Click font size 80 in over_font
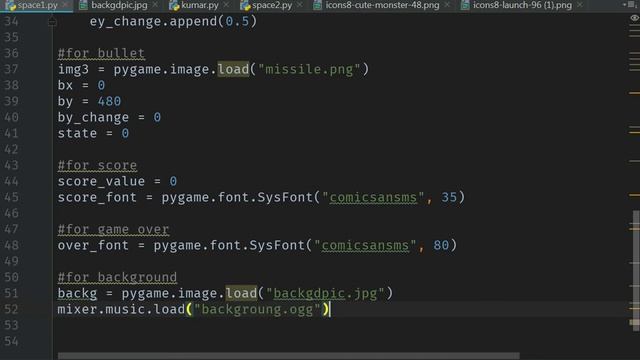 [441, 245]
